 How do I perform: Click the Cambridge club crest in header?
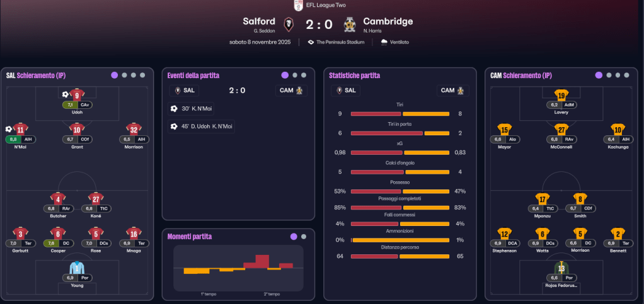[350, 25]
